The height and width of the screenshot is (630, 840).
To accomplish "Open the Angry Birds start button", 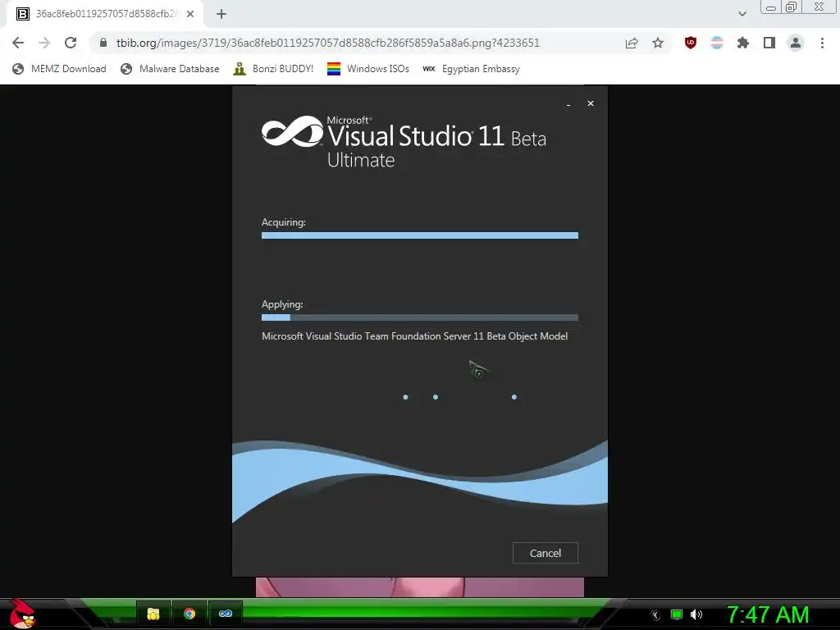I will [22, 614].
